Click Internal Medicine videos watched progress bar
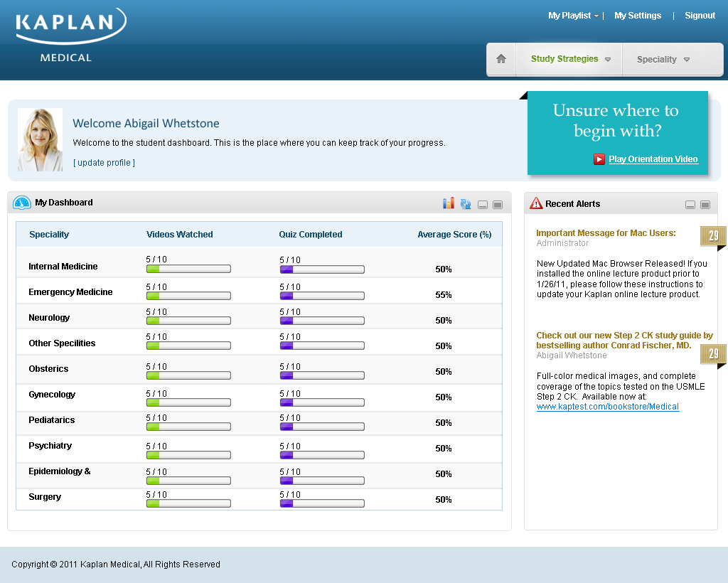This screenshot has width=728, height=583. point(188,269)
